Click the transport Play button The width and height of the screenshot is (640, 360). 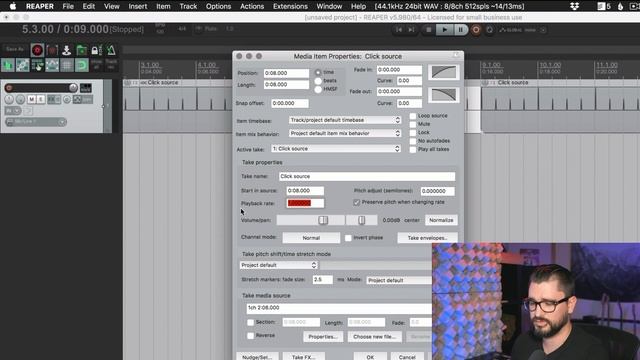pos(444,29)
